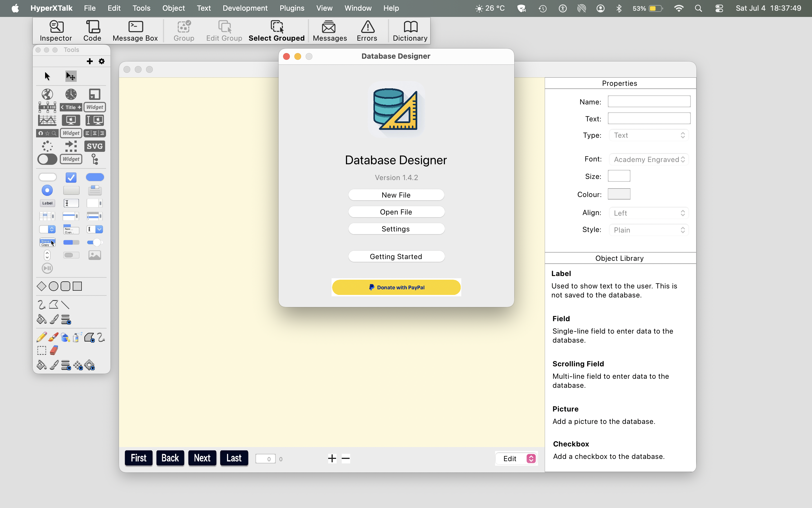
Task: Select the blue Checkbox tool
Action: pos(71,177)
